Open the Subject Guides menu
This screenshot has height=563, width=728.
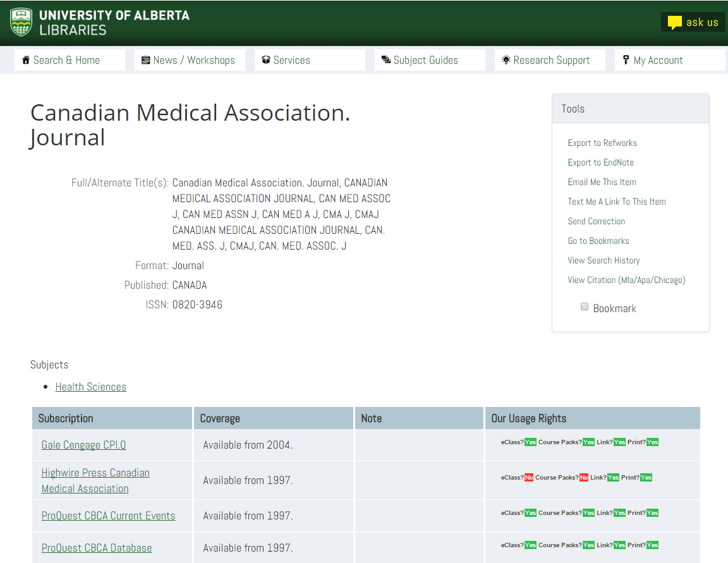pyautogui.click(x=430, y=60)
